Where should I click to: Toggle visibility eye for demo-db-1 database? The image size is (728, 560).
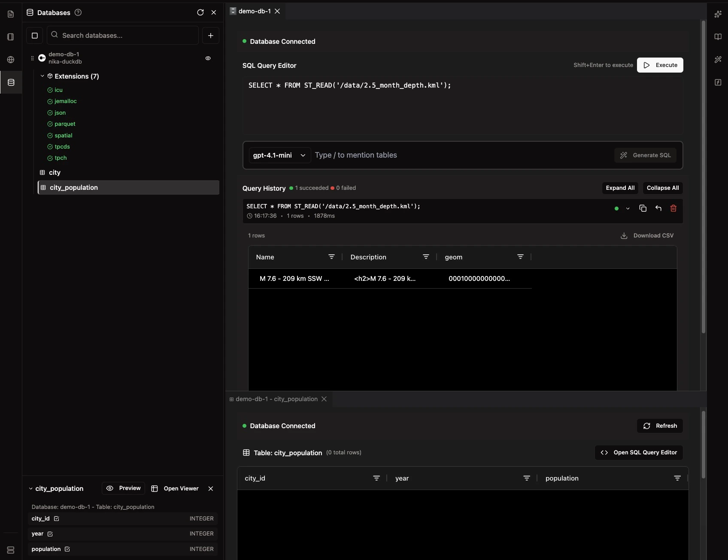click(208, 58)
